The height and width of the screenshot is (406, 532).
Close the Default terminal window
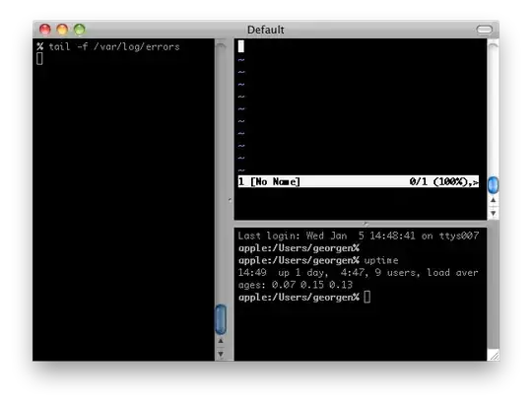pos(44,30)
